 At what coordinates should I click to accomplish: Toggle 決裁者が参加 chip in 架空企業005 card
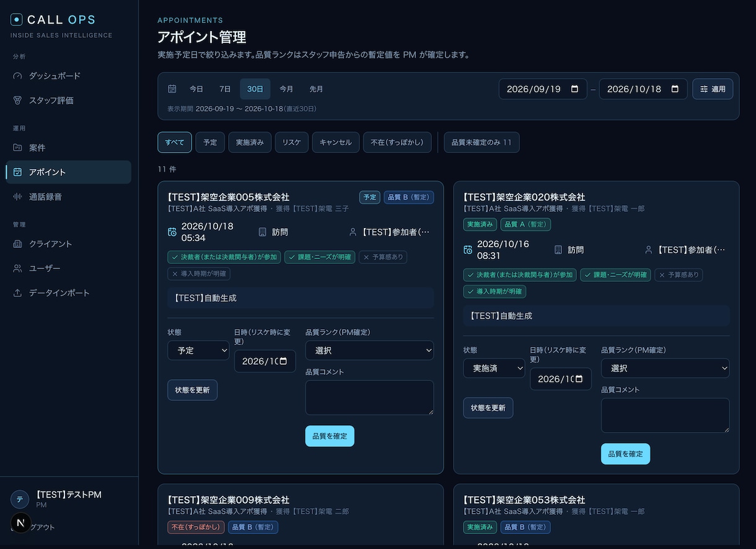[224, 257]
